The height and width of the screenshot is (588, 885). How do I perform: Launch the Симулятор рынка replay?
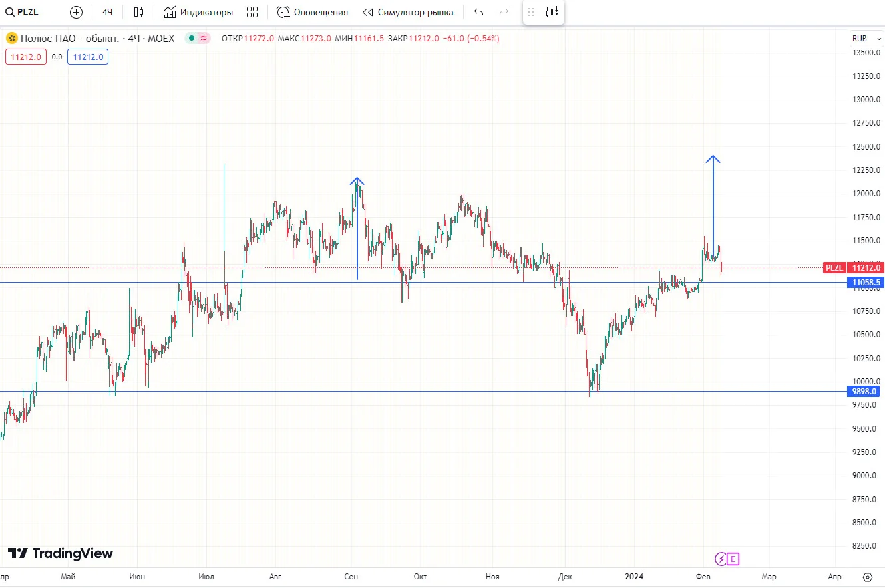pyautogui.click(x=409, y=12)
